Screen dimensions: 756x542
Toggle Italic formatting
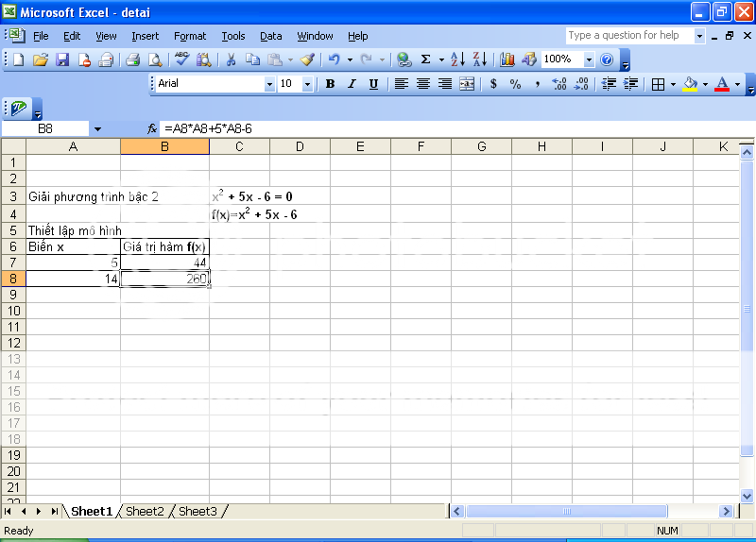point(352,84)
